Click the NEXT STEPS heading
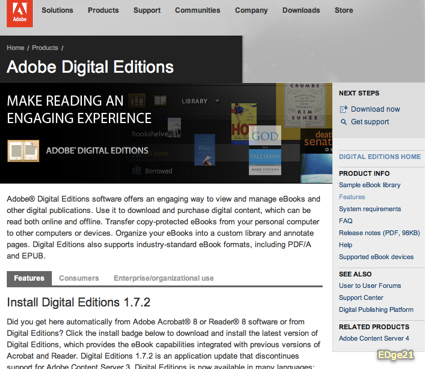 (x=359, y=93)
